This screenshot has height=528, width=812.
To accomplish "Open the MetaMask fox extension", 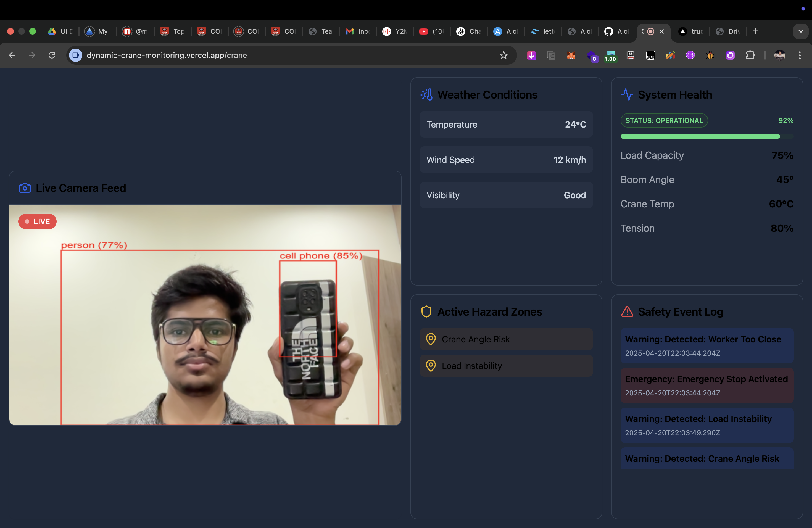I will [x=571, y=55].
